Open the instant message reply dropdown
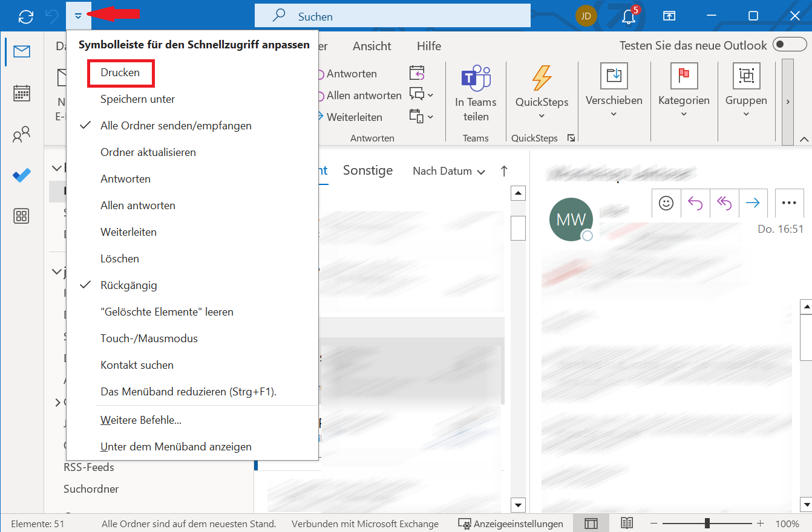Viewport: 812px width, 532px height. (x=421, y=95)
